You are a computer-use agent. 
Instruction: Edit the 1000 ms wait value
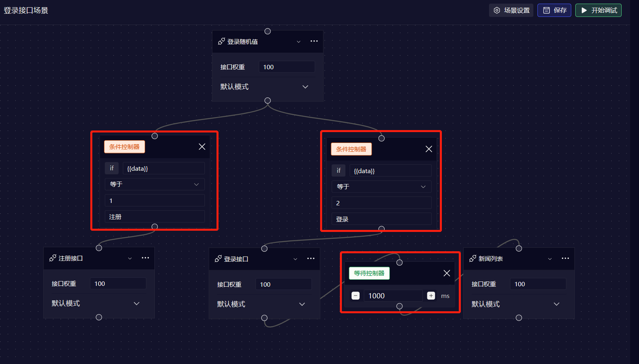[x=393, y=296]
